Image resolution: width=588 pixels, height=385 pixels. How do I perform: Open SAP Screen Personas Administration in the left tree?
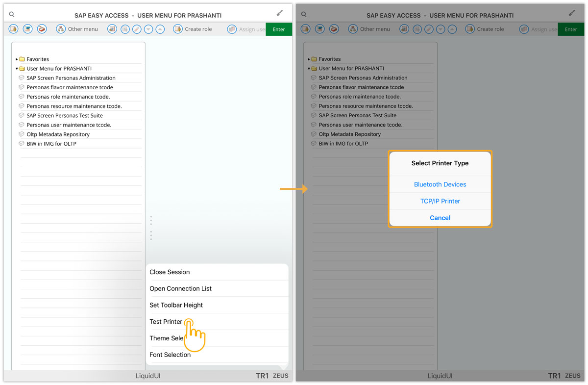(71, 78)
